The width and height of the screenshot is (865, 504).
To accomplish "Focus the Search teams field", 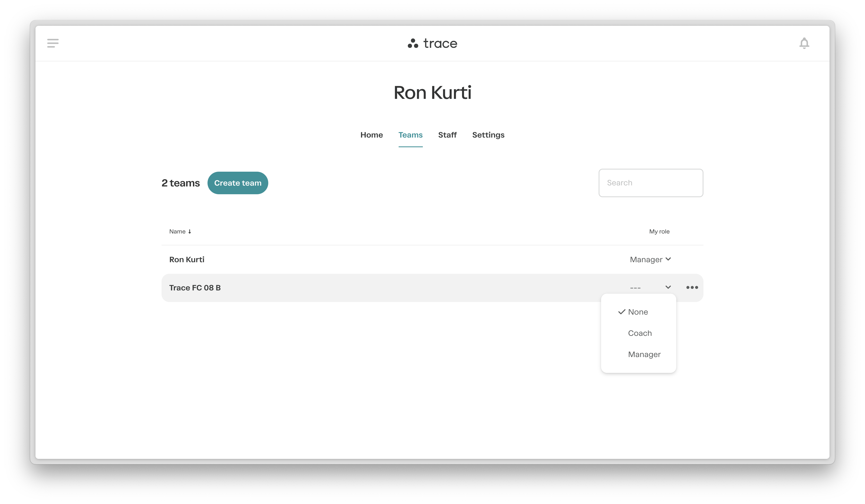I will 650,183.
